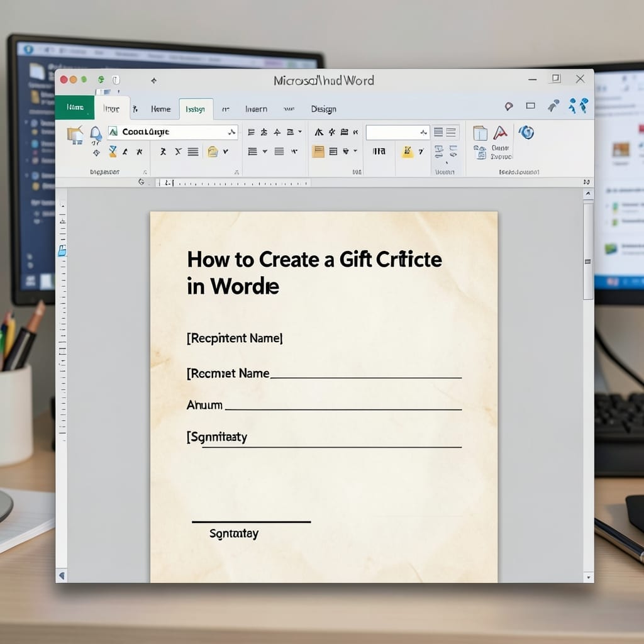Expand dropdown arrow beside yellow clipboard icon

pos(226,152)
